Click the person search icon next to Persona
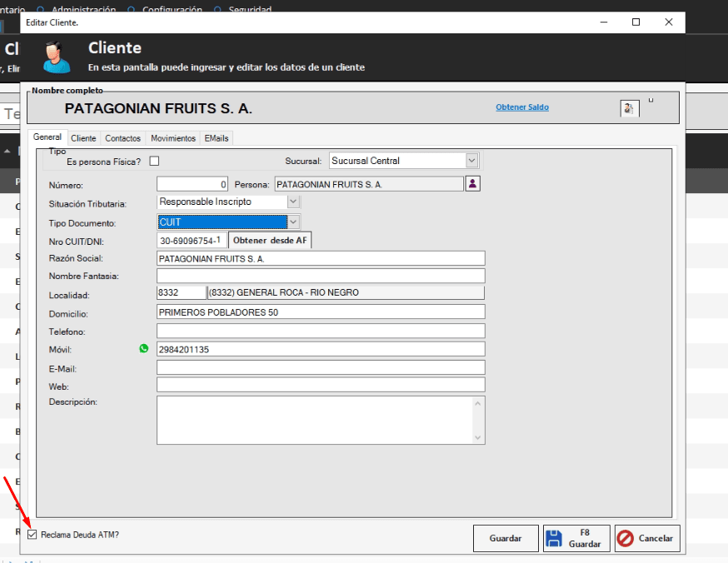The width and height of the screenshot is (728, 563). click(472, 184)
